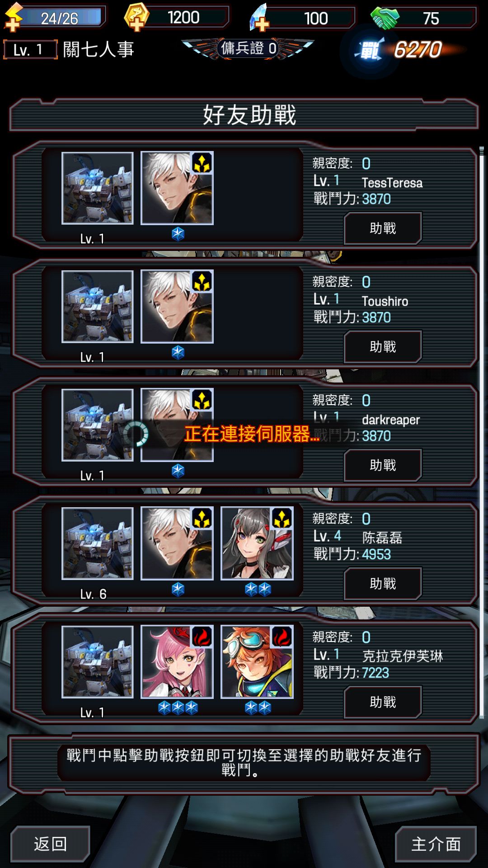488x868 pixels.
Task: Click 助戰 button for 克拉克伊芙琳
Action: [383, 702]
